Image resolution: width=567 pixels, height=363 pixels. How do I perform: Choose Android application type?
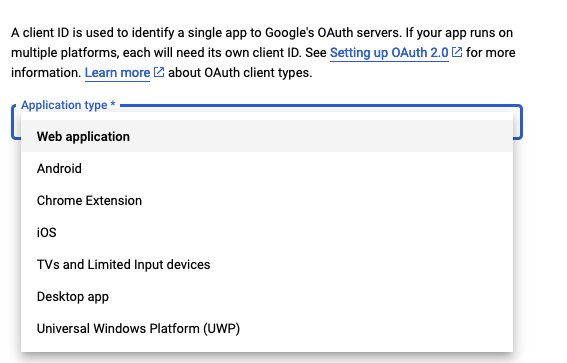click(267, 168)
